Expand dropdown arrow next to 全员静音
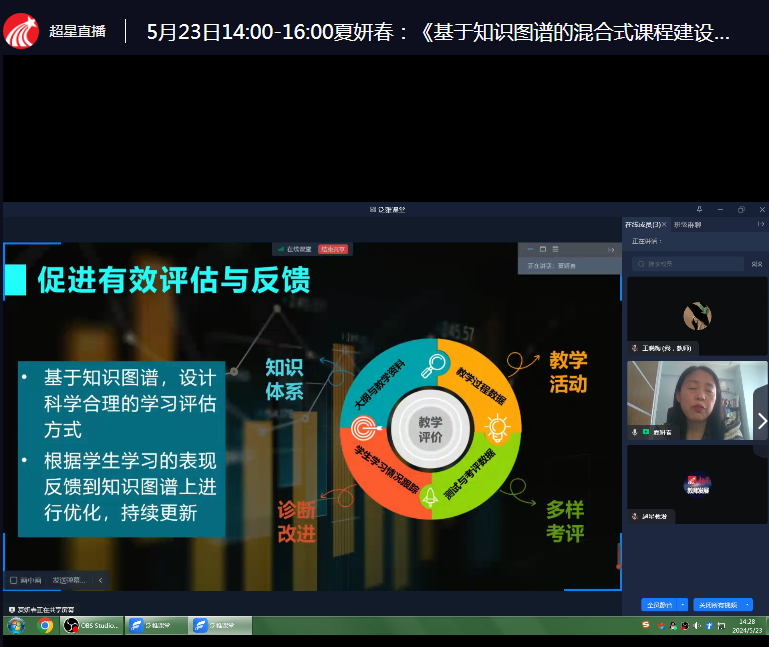The image size is (769, 647). click(x=682, y=605)
